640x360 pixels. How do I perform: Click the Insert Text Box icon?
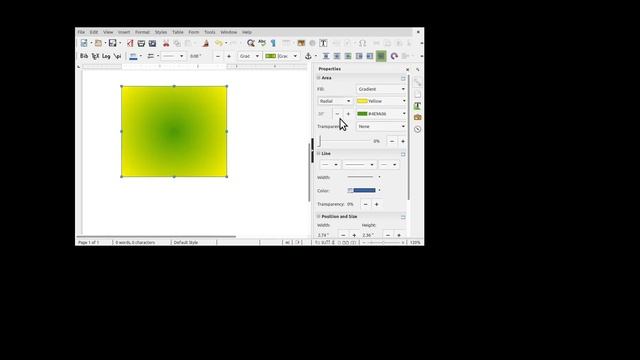click(323, 43)
